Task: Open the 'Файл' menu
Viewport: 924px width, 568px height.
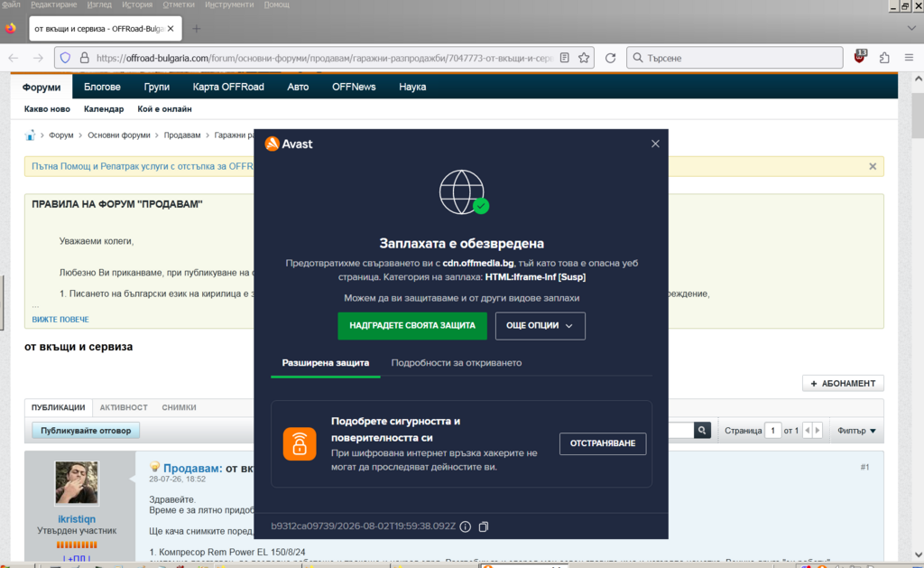Action: [11, 5]
